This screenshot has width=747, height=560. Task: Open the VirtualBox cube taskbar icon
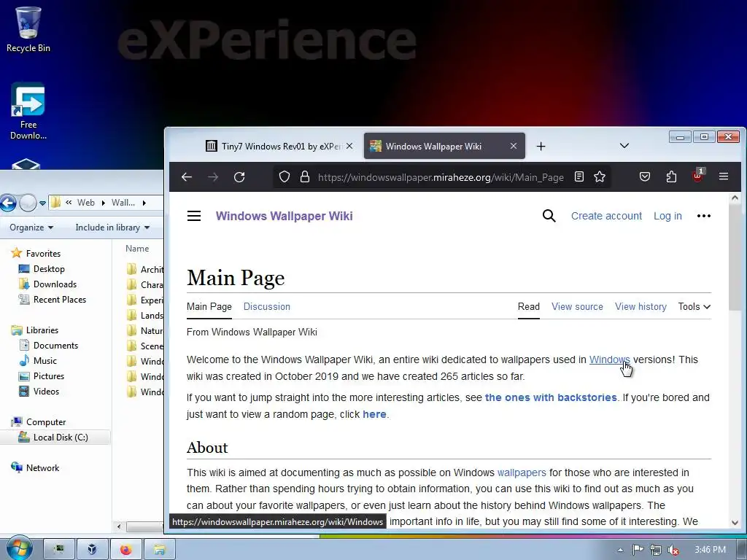coord(92,550)
